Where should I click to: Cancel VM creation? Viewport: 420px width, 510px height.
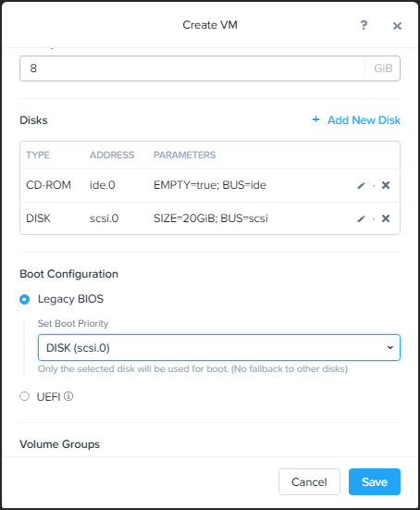pos(309,481)
